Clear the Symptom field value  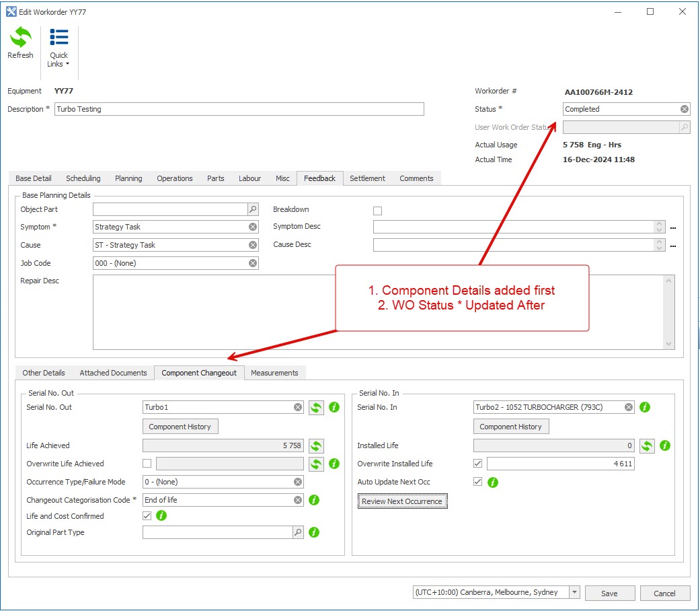click(253, 227)
